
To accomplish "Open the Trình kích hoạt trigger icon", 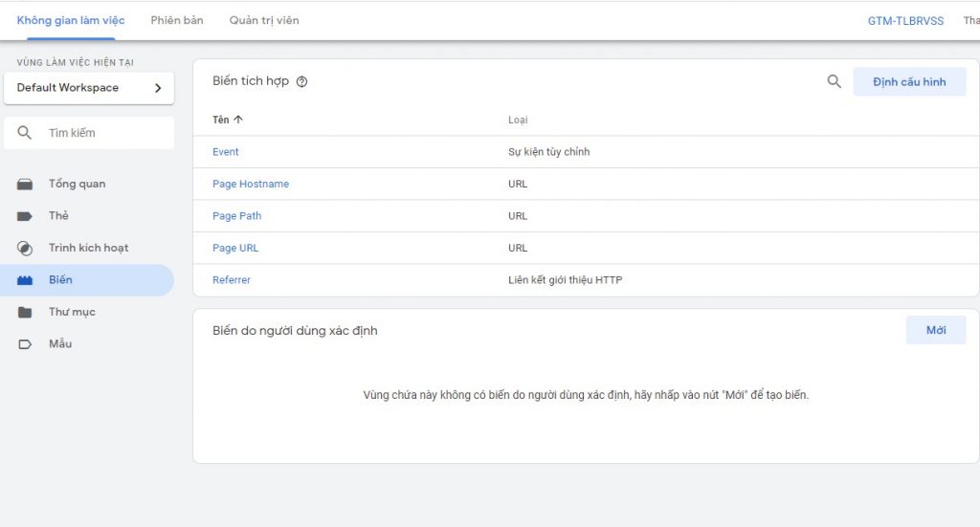I will tap(24, 248).
